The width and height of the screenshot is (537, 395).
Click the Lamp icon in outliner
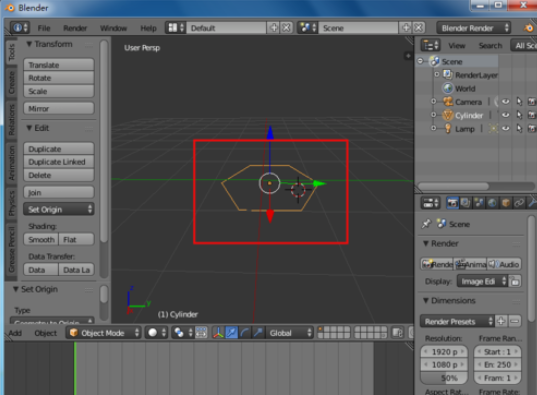448,128
